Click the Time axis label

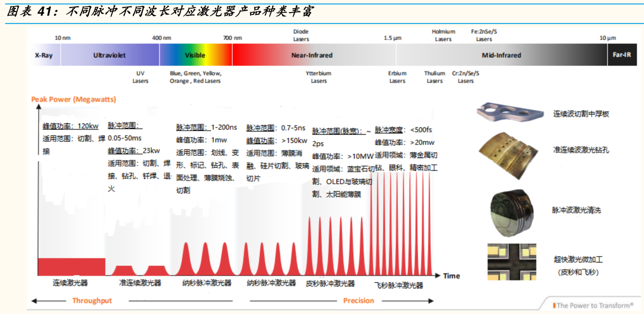452,276
